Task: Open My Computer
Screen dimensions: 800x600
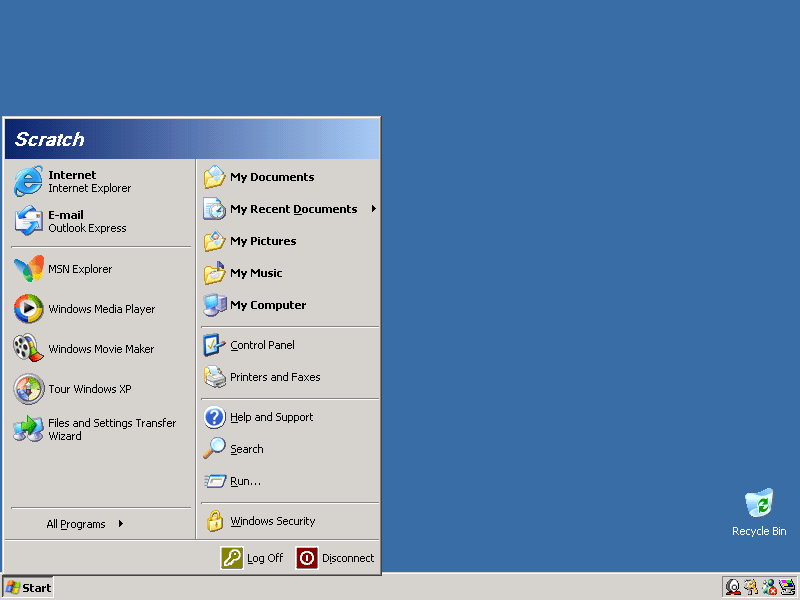Action: 267,305
